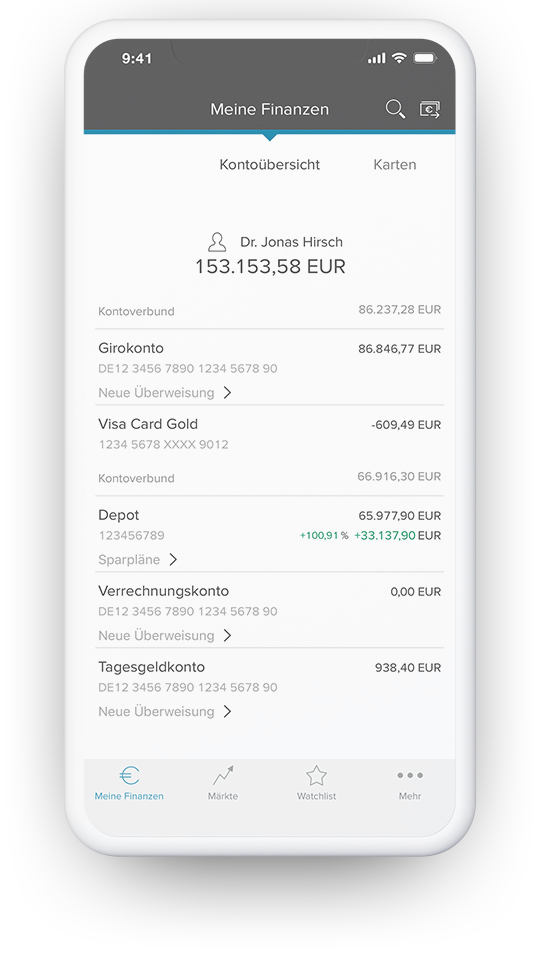Open the Mehr three-dots icon

pyautogui.click(x=410, y=776)
